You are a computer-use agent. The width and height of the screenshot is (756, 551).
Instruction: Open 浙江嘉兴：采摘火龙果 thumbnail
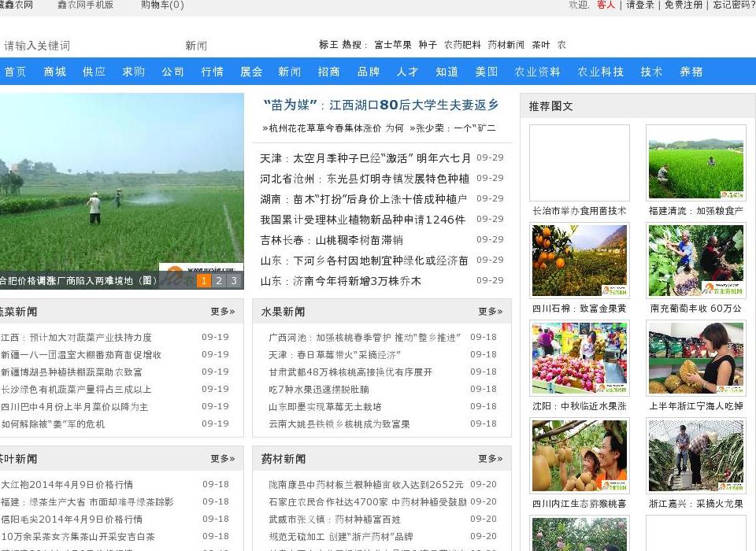point(695,456)
